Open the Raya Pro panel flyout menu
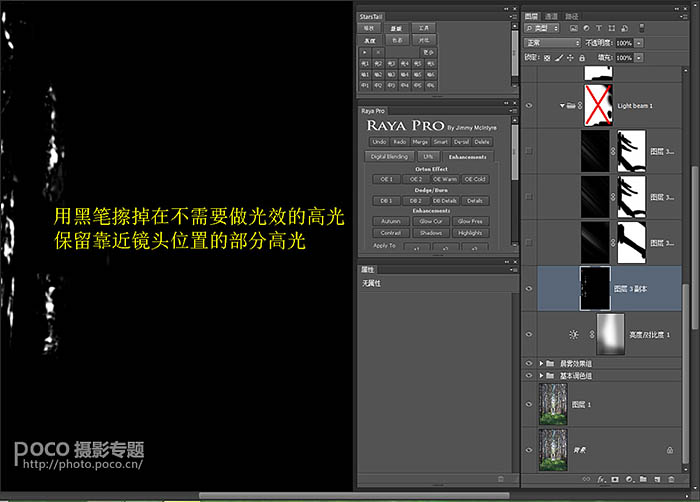Image resolution: width=700 pixels, height=502 pixels. 513,111
